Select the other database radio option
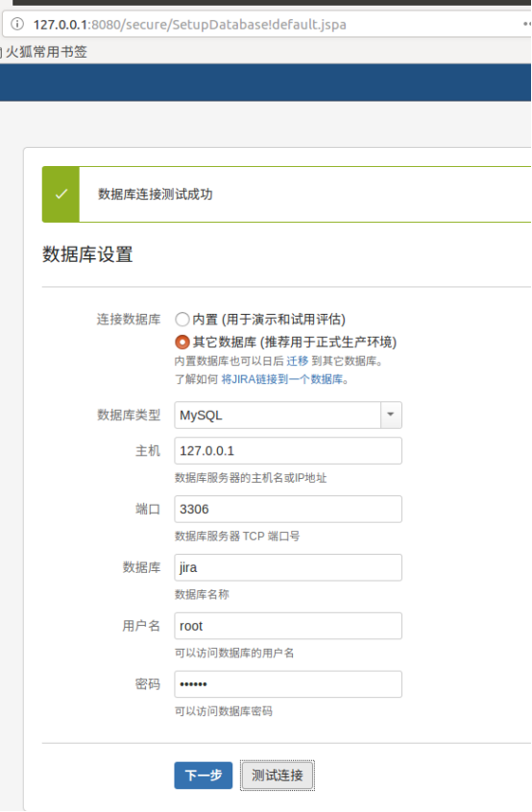Screen dimensions: 532x812 [181, 342]
